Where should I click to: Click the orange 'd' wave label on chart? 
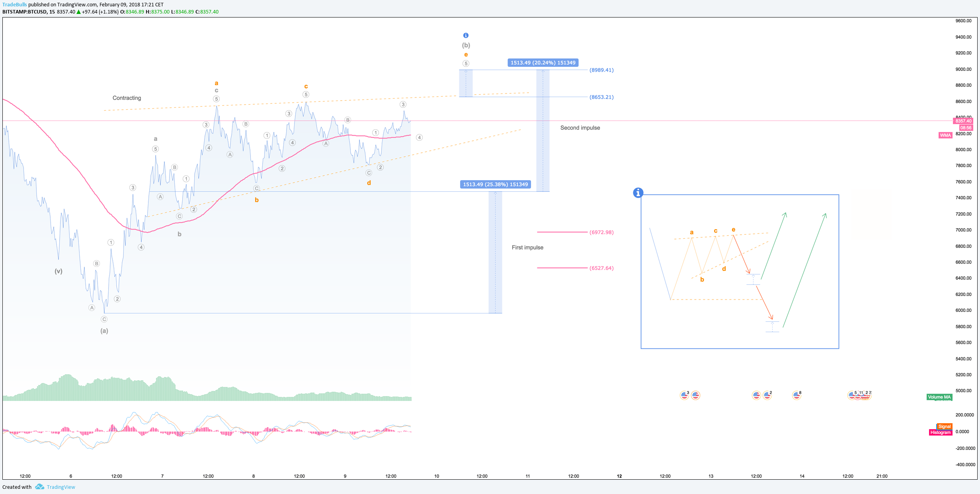click(369, 183)
